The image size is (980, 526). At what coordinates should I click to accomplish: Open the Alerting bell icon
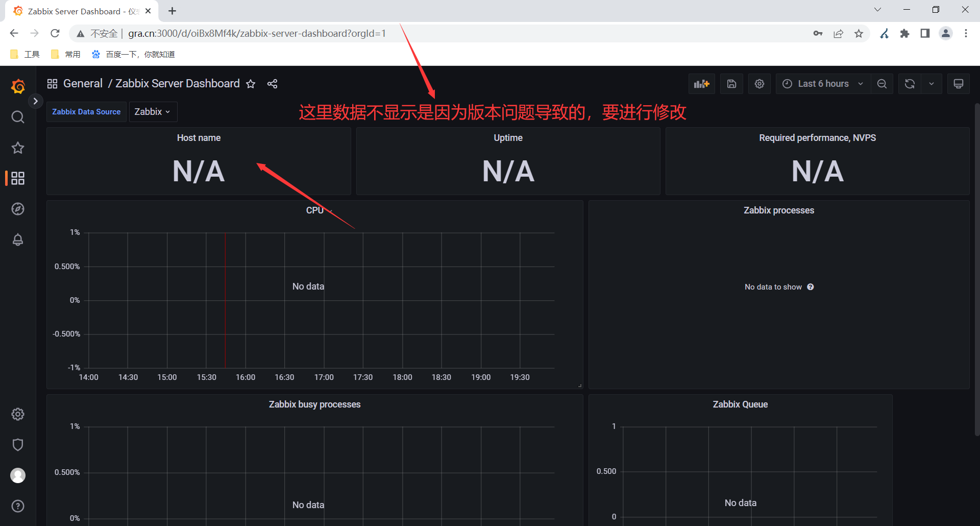pyautogui.click(x=18, y=240)
